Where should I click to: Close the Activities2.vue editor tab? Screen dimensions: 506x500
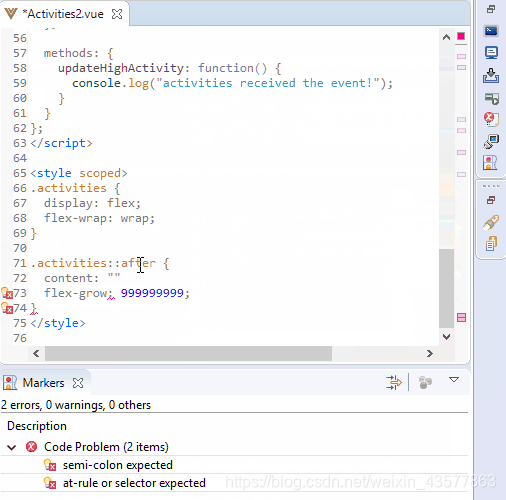pos(117,14)
